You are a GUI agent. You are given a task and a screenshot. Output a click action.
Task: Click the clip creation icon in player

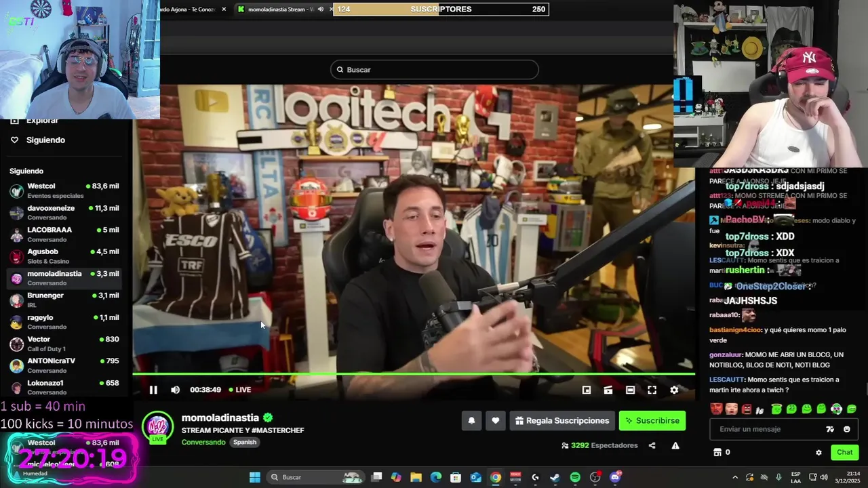[608, 390]
